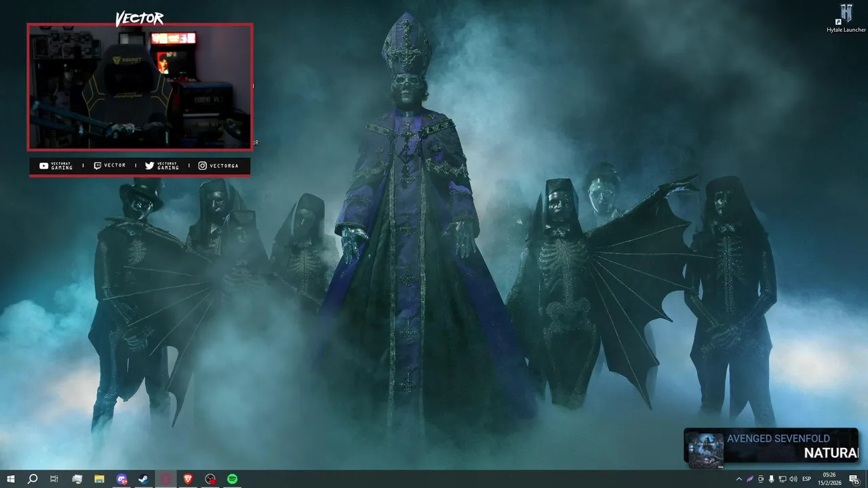Click the Twitch Vector label
Image resolution: width=868 pixels, height=488 pixels.
pyautogui.click(x=110, y=165)
